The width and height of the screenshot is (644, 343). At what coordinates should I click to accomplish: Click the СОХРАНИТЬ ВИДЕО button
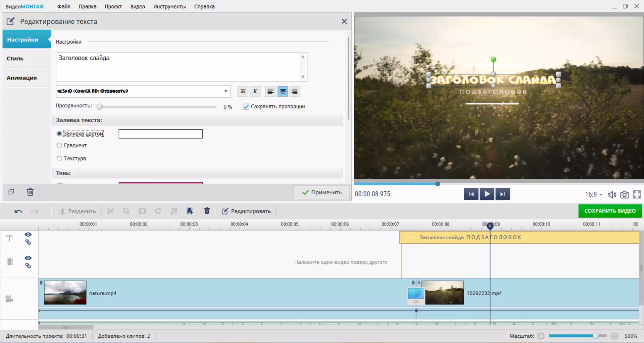pos(610,211)
